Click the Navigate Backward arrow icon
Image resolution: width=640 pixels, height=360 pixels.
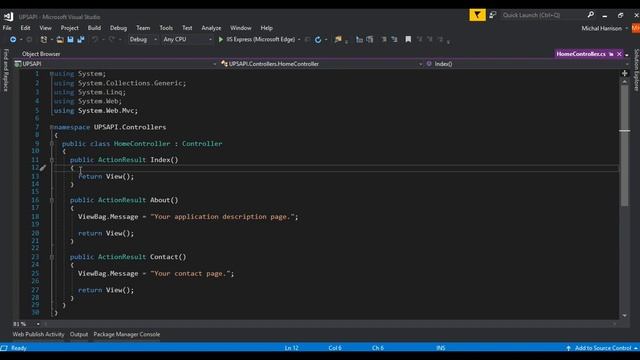(13, 40)
